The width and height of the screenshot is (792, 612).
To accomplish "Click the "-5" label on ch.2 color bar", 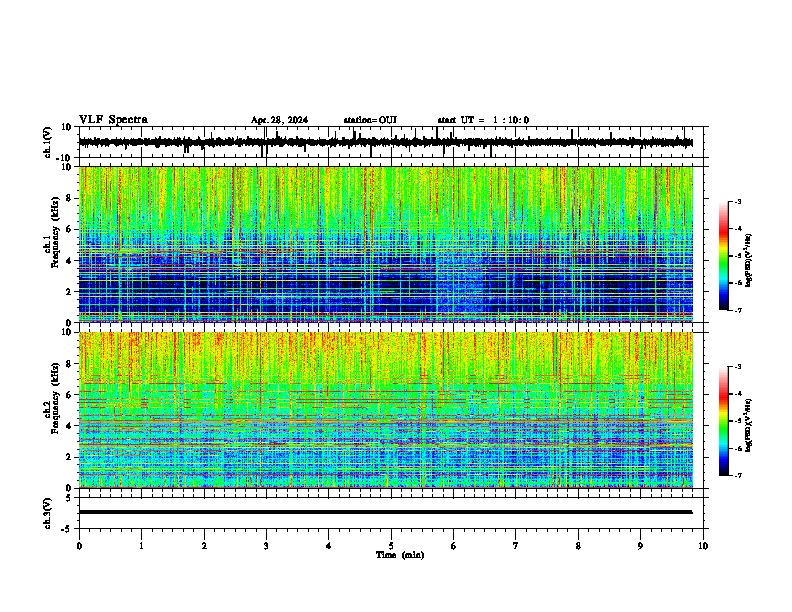I will (x=738, y=421).
